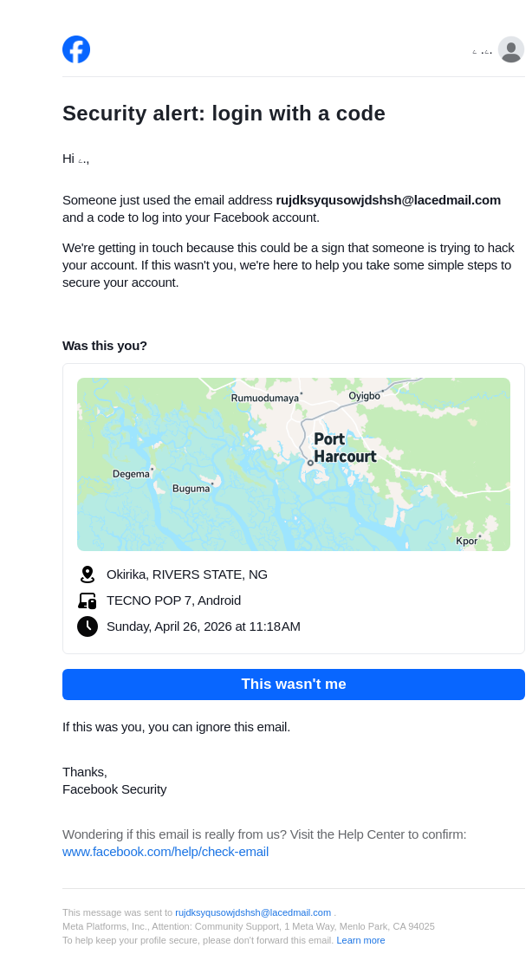This screenshot has width=532, height=980.
Task: Click the Rumuodumaya label on the map
Action: (x=264, y=399)
